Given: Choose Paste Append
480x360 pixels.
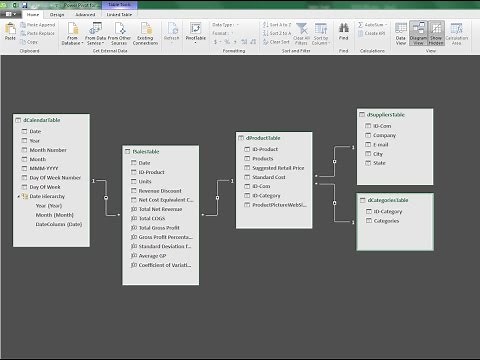Looking at the screenshot, I should (38, 25).
